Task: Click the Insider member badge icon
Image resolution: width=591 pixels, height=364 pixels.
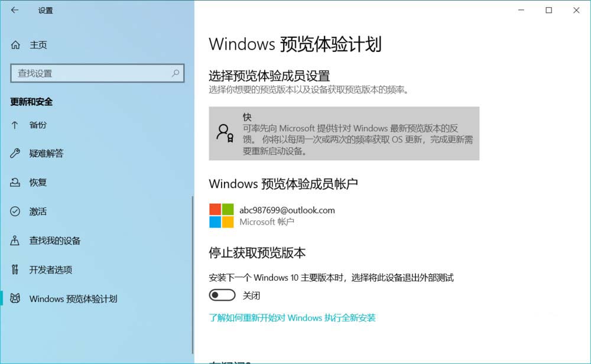Action: (225, 134)
